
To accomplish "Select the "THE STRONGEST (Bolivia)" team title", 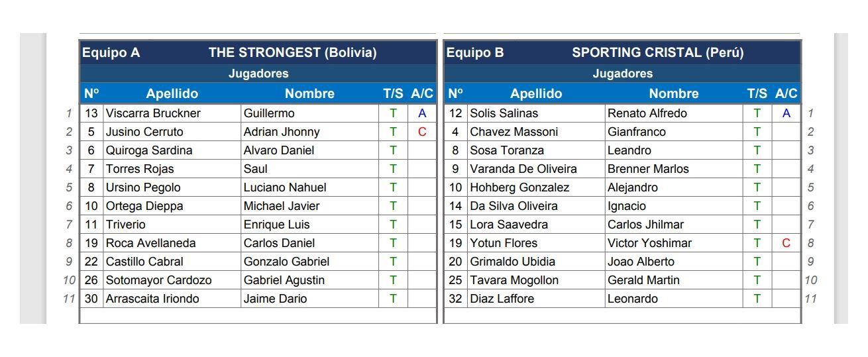I will (292, 52).
